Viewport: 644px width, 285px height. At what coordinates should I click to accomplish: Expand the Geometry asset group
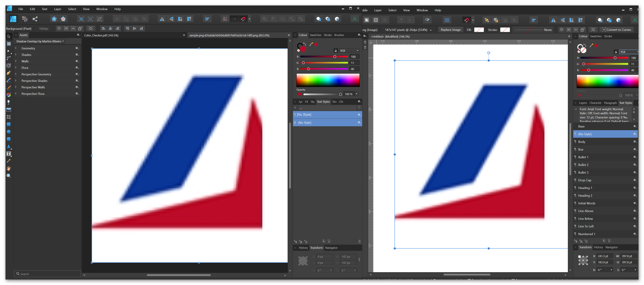point(16,48)
